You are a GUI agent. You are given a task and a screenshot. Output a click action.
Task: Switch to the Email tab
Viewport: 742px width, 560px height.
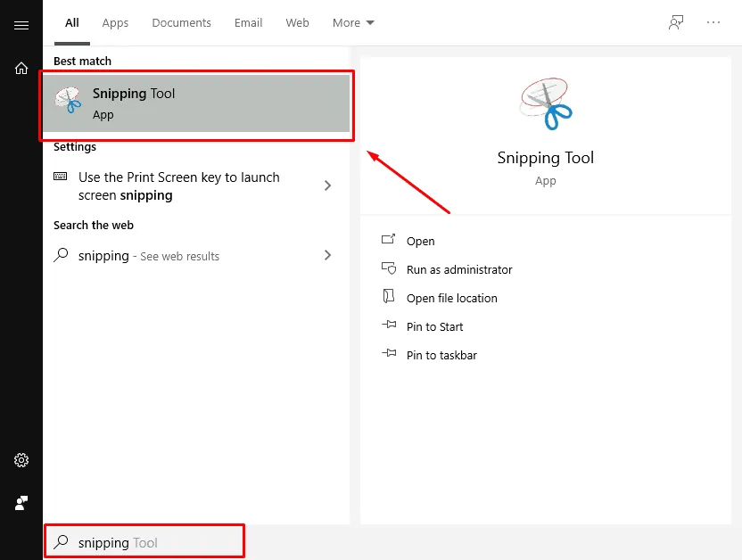(248, 22)
